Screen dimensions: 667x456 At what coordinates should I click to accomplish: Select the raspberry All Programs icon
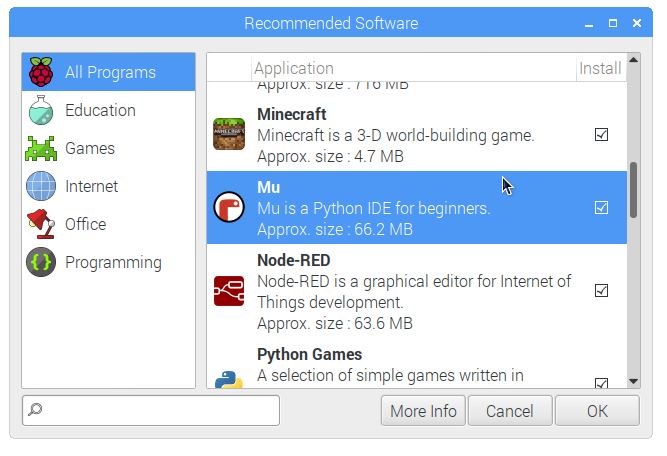coord(41,72)
